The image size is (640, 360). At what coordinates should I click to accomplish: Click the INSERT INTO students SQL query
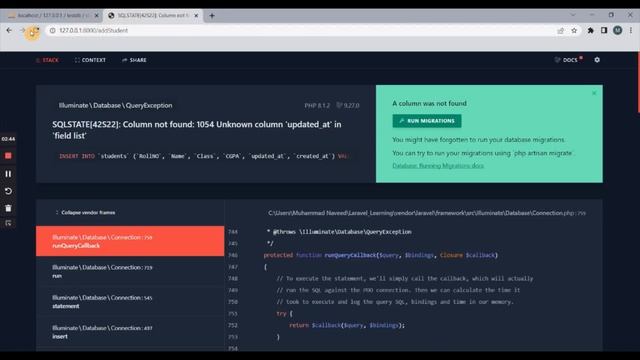pos(205,156)
